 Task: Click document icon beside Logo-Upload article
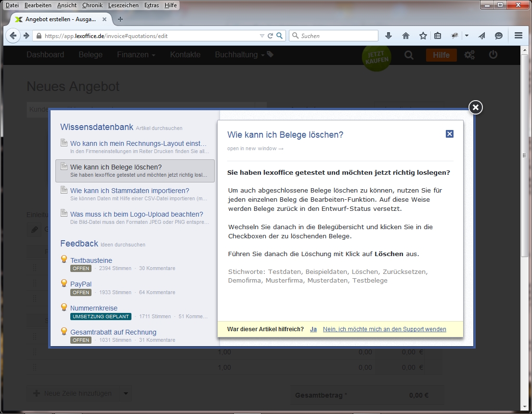[64, 213]
